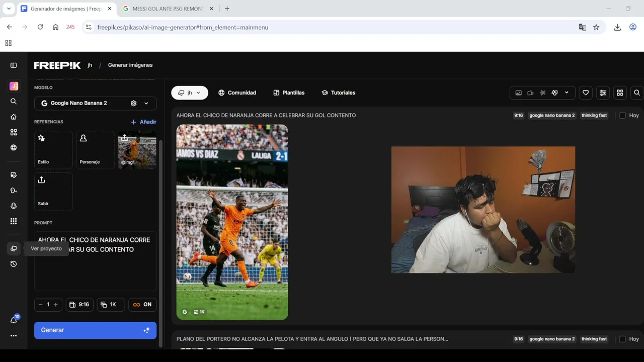
Task: Open the browser profile icon
Action: tap(633, 27)
